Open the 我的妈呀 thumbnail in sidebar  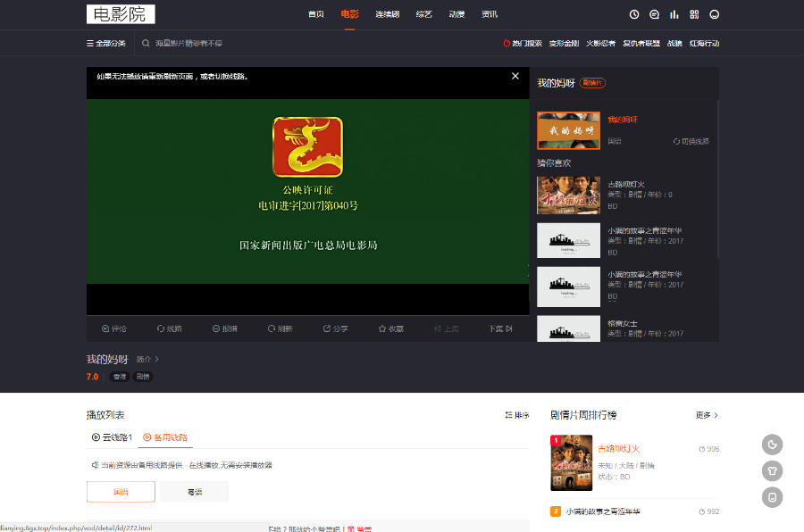(x=568, y=130)
